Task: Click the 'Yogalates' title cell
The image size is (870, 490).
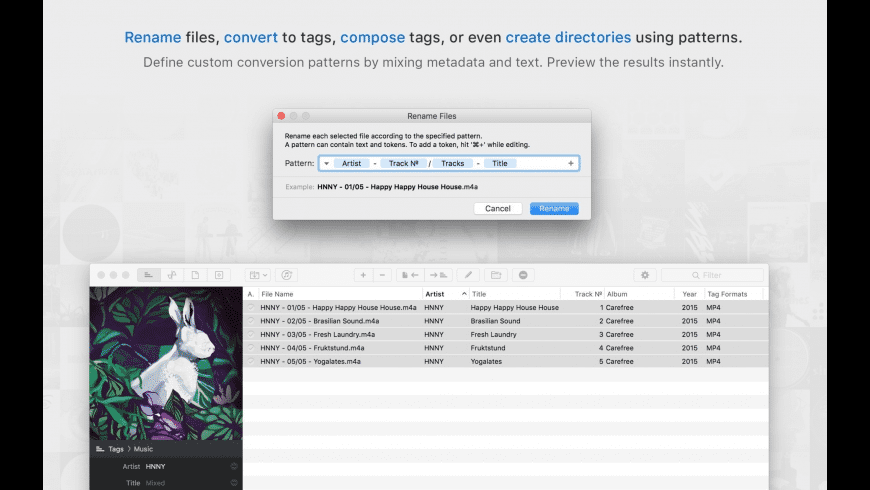Action: coord(486,361)
